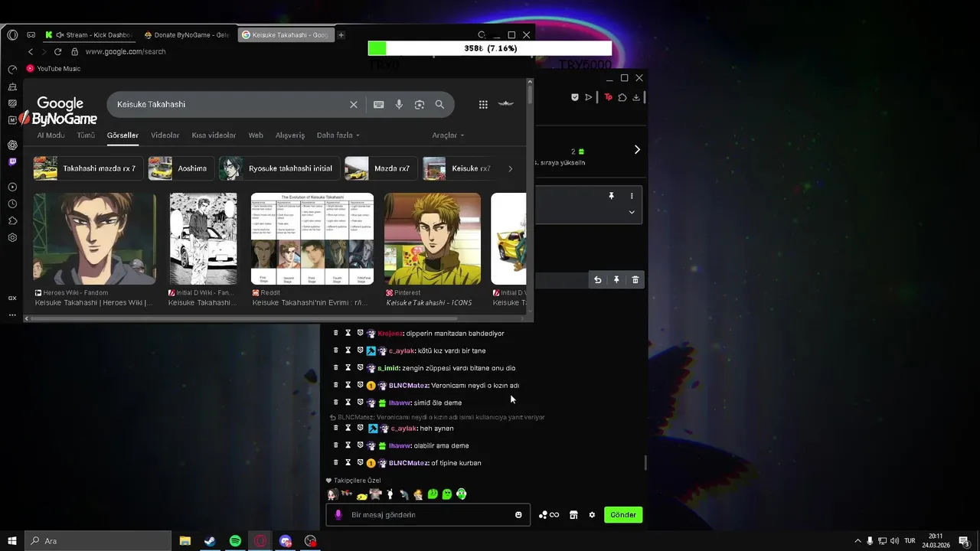The width and height of the screenshot is (980, 551).
Task: Open the pinned message three-dot menu
Action: point(632,197)
